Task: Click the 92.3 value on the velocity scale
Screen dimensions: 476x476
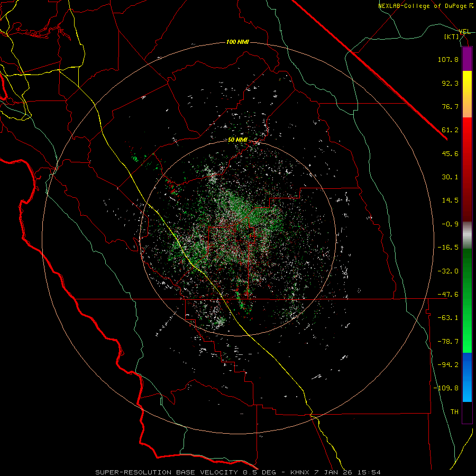Action: click(450, 83)
